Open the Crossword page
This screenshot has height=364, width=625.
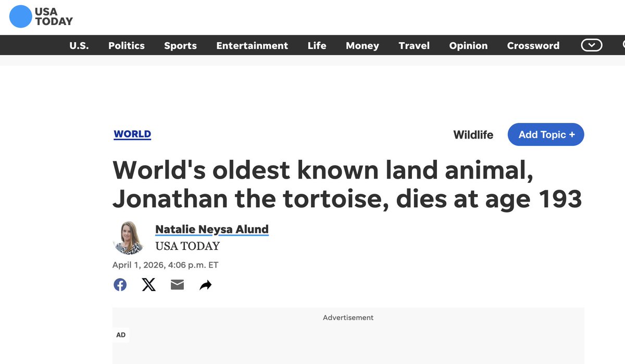pyautogui.click(x=533, y=45)
